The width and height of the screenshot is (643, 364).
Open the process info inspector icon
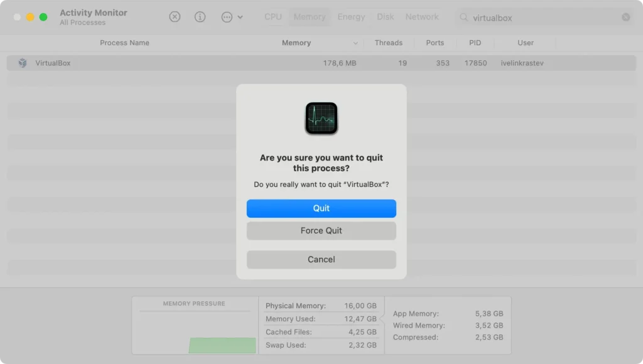[x=200, y=17]
